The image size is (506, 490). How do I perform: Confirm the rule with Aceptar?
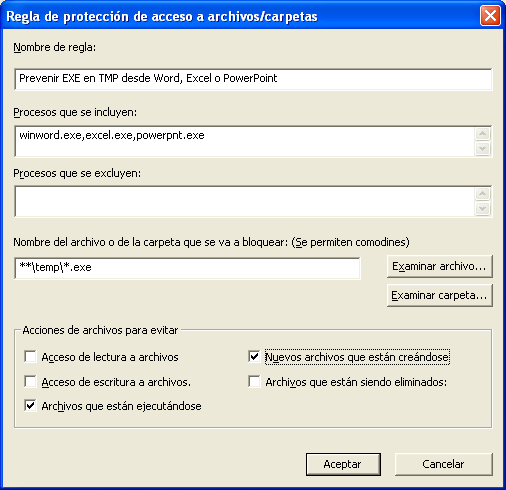pos(343,464)
